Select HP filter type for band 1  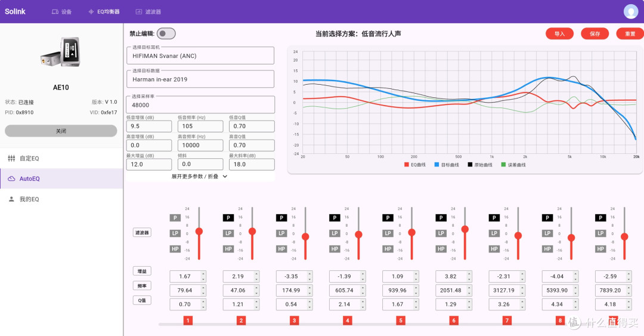(x=175, y=249)
